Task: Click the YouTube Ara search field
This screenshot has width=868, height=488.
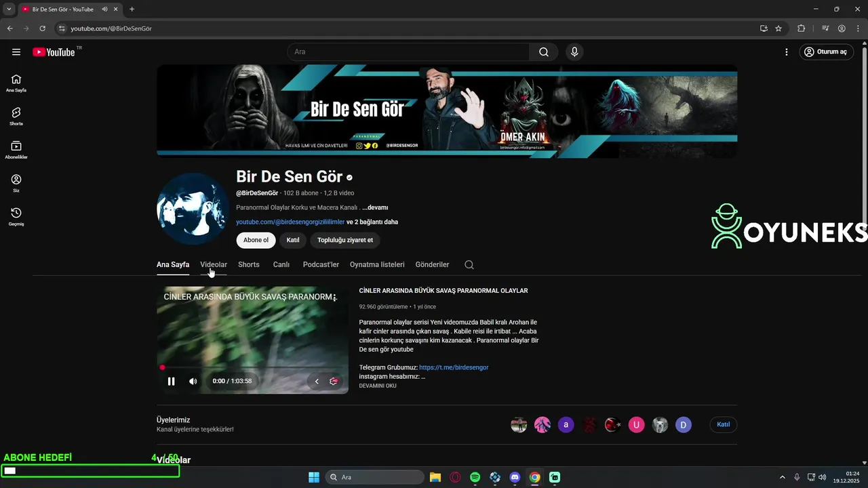Action: pos(408,52)
